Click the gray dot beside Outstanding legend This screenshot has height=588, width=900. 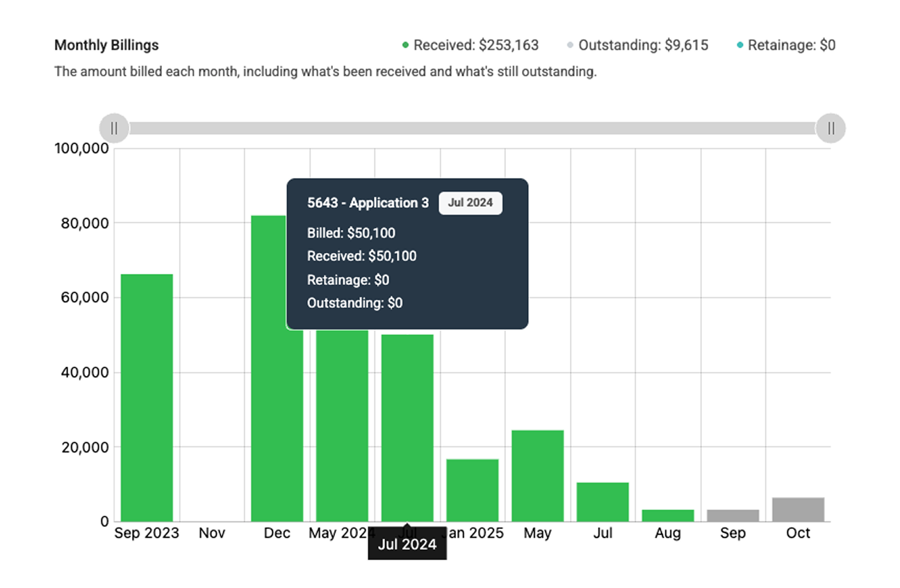pyautogui.click(x=570, y=46)
